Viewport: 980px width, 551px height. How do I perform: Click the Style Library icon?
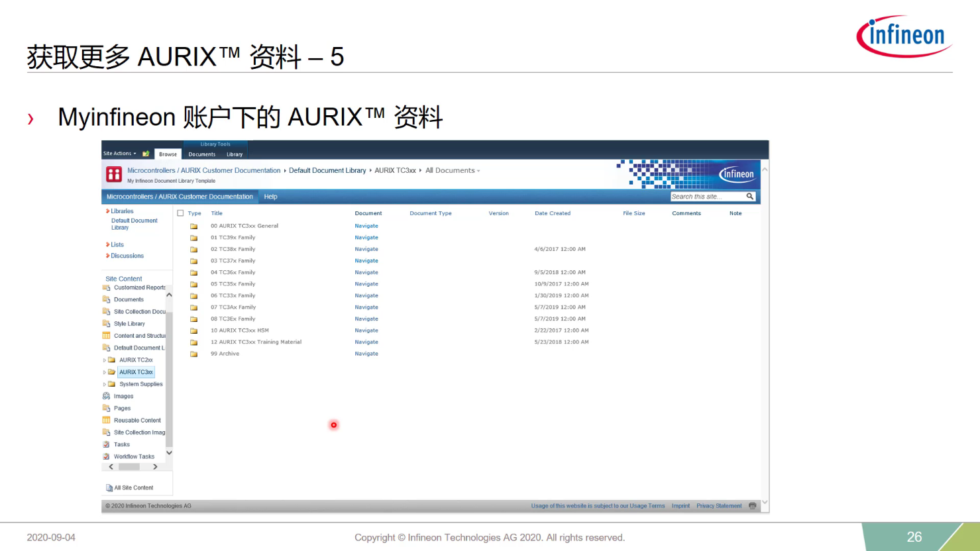pyautogui.click(x=106, y=324)
